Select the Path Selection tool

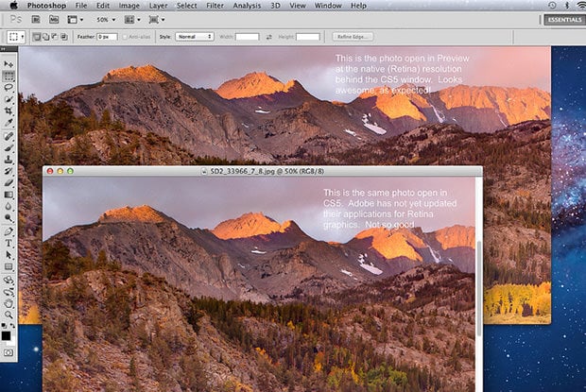[9, 255]
